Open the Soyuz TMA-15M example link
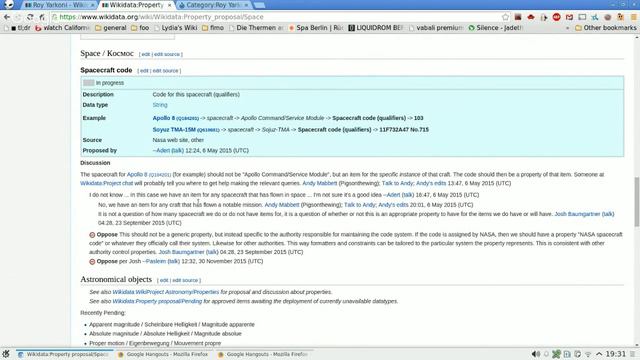This screenshot has width=640, height=360. [x=174, y=130]
